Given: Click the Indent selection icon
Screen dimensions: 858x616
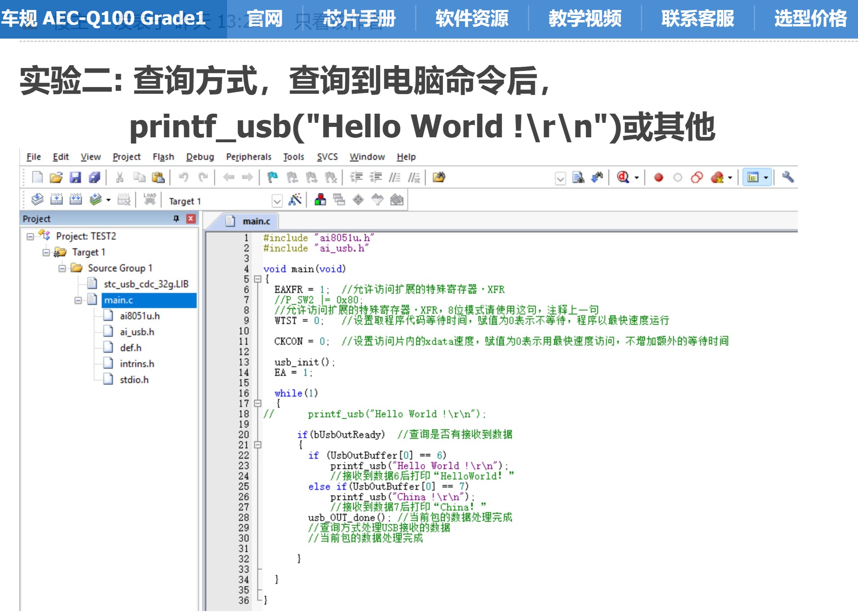Looking at the screenshot, I should 356,178.
